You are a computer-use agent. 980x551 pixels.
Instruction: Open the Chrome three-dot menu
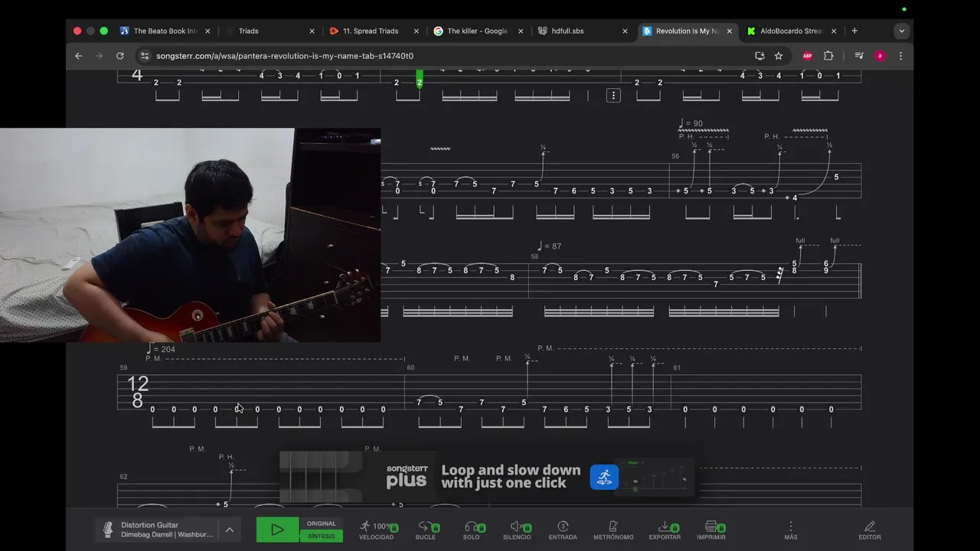coord(900,56)
